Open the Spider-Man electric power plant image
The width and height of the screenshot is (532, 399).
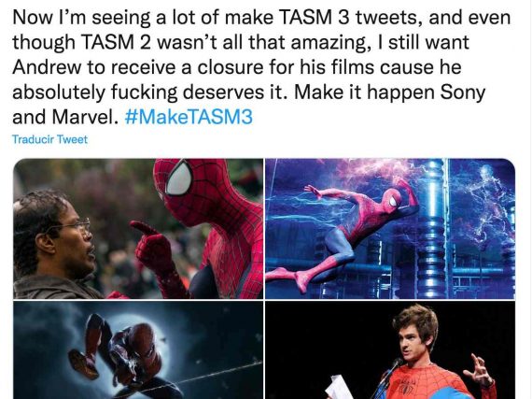coord(390,229)
